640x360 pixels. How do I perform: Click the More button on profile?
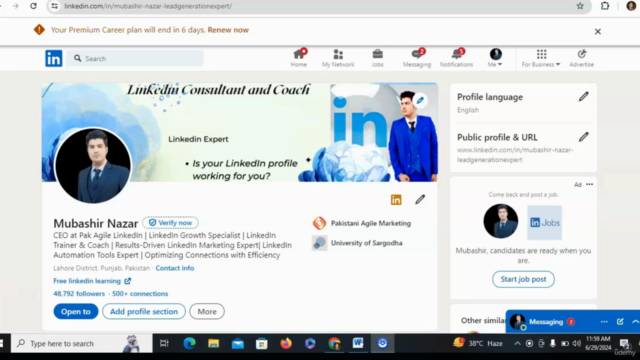pyautogui.click(x=207, y=311)
